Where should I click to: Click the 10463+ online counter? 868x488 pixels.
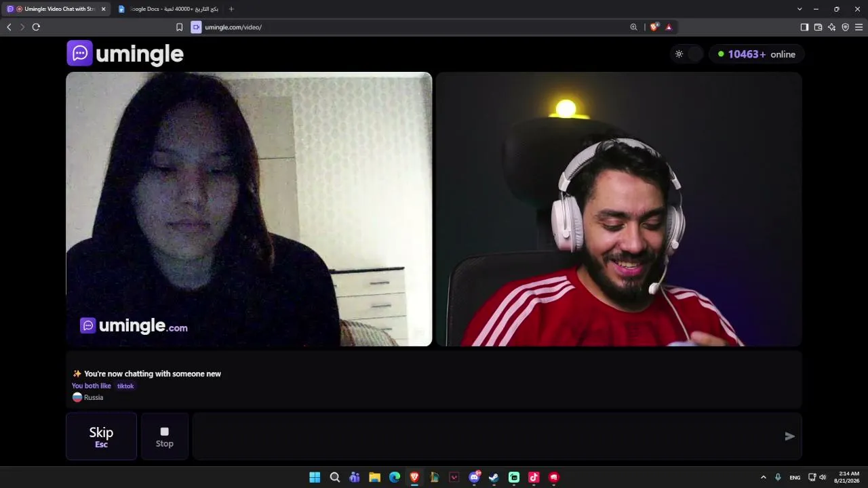pos(756,54)
